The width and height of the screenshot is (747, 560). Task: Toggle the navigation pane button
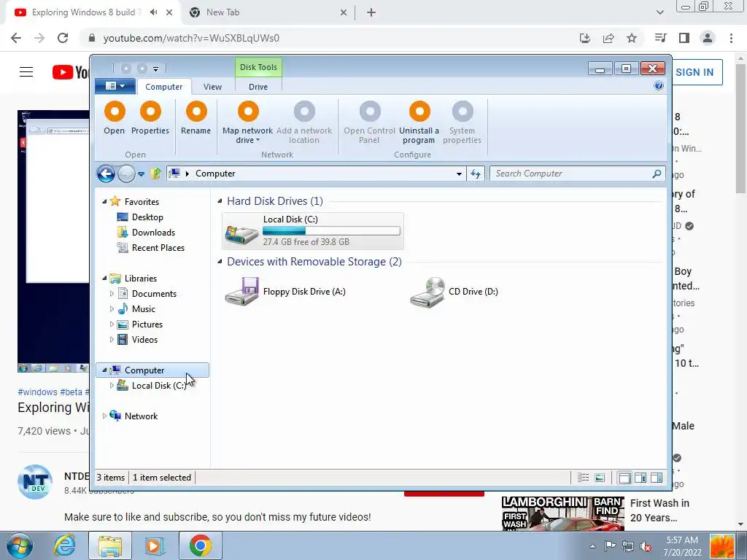(x=624, y=477)
